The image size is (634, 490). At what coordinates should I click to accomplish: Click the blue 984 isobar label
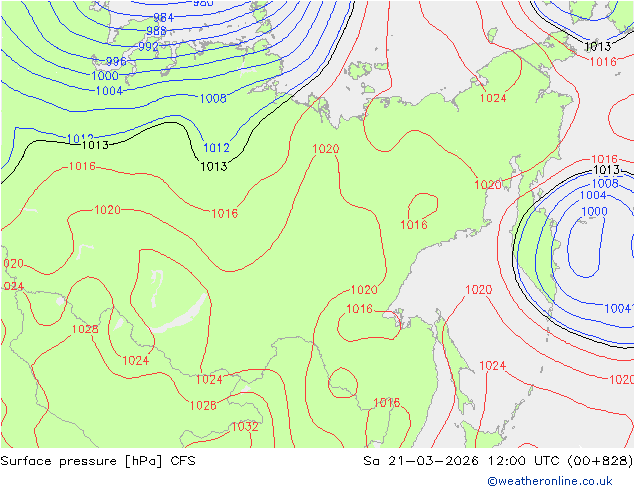[x=163, y=18]
